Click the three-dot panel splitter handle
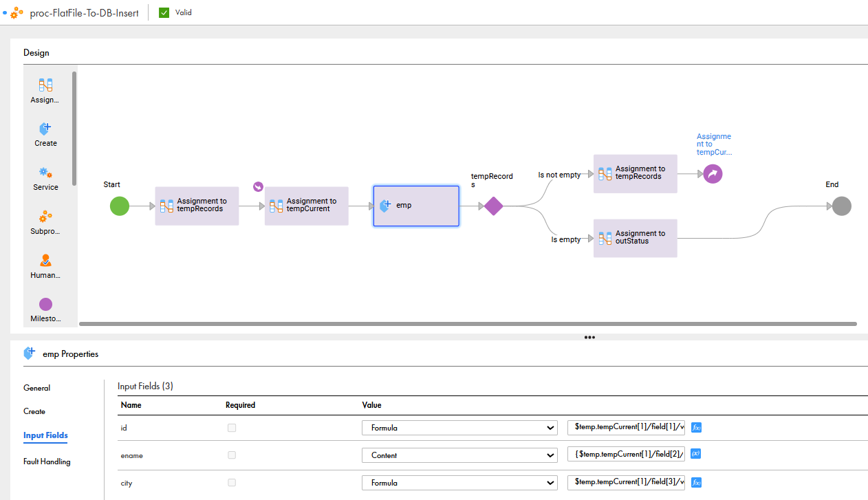The height and width of the screenshot is (500, 868). pyautogui.click(x=589, y=337)
